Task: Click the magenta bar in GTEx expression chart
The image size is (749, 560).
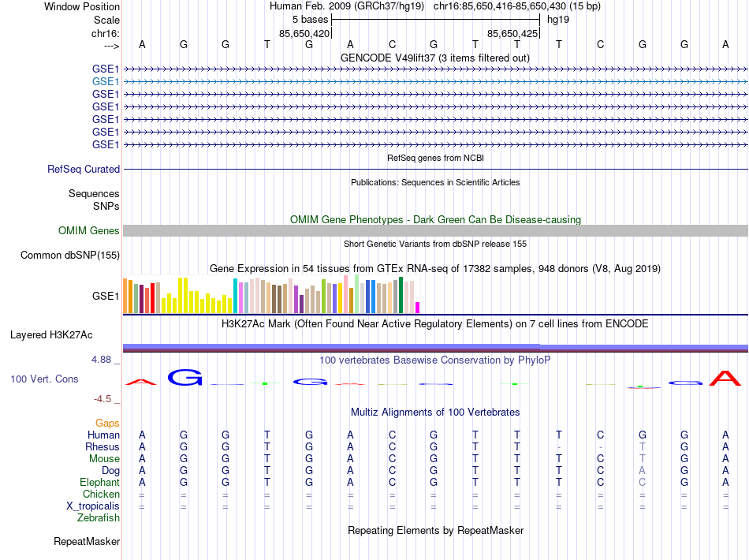Action: 418,308
